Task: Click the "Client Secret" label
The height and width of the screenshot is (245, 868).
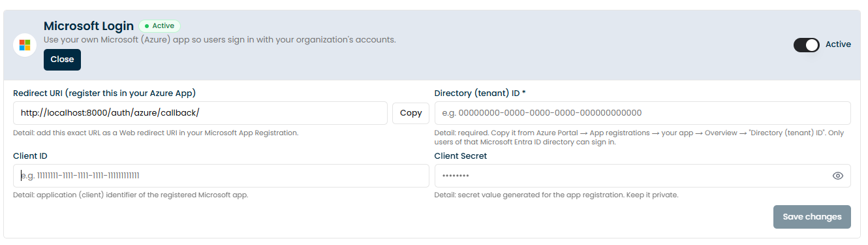Action: (x=461, y=156)
